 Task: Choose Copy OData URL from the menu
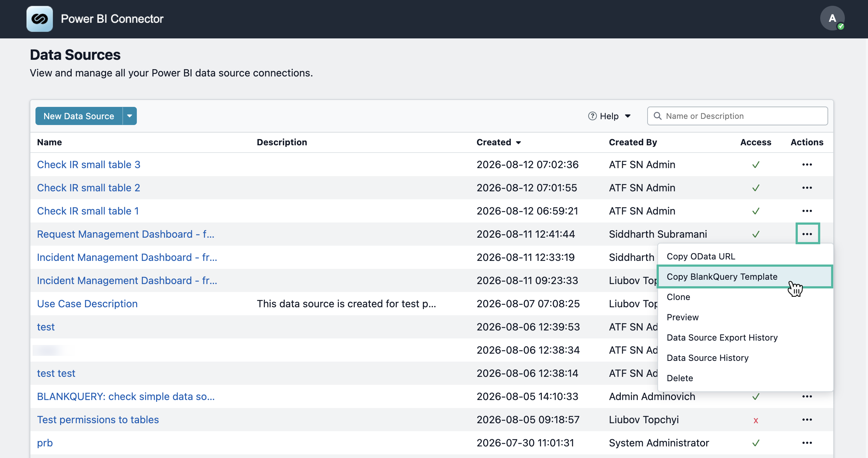click(745, 257)
